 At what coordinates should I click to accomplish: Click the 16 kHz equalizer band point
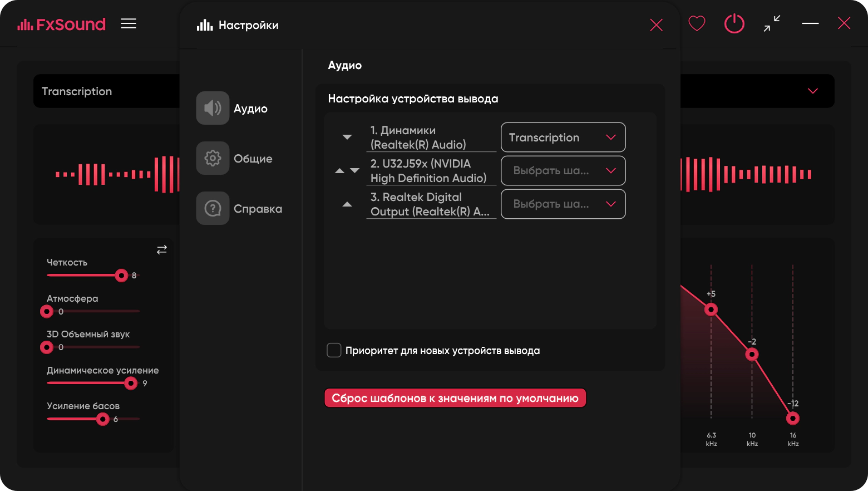tap(793, 418)
